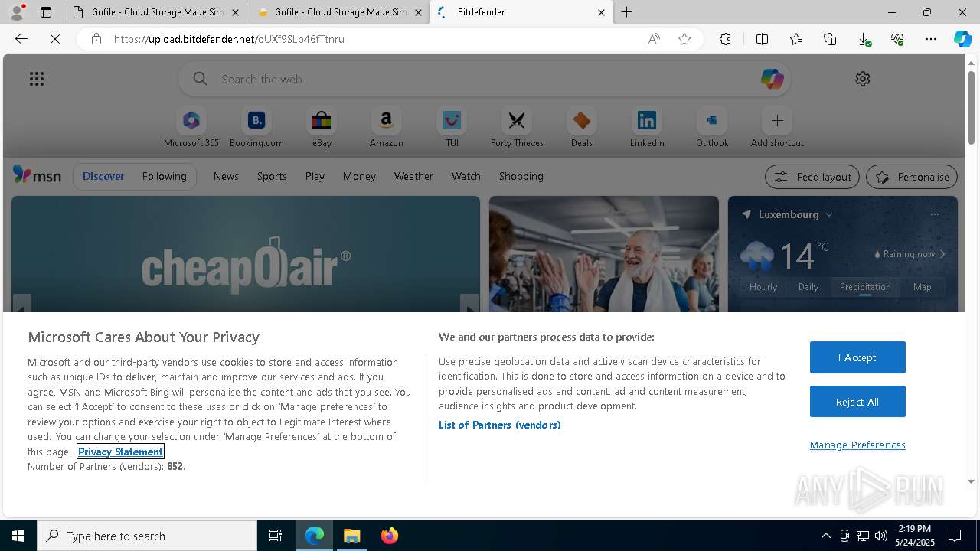This screenshot has height=551, width=980.
Task: Open Shopping menu item
Action: pos(521,176)
